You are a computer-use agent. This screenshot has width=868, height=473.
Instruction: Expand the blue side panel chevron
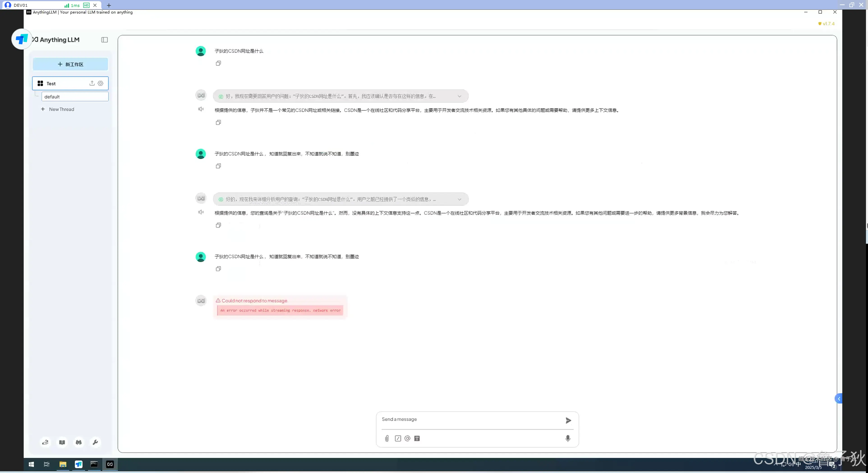pyautogui.click(x=839, y=399)
